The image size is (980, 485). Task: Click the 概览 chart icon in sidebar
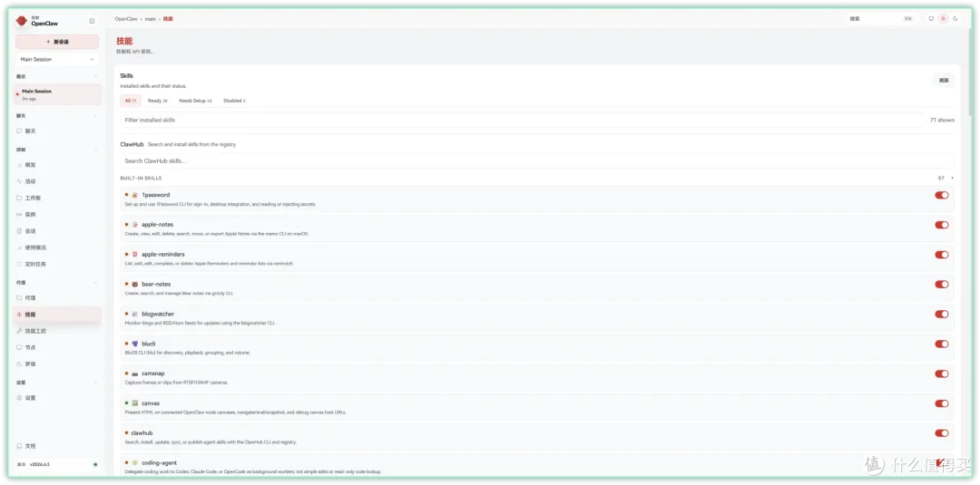tap(19, 165)
